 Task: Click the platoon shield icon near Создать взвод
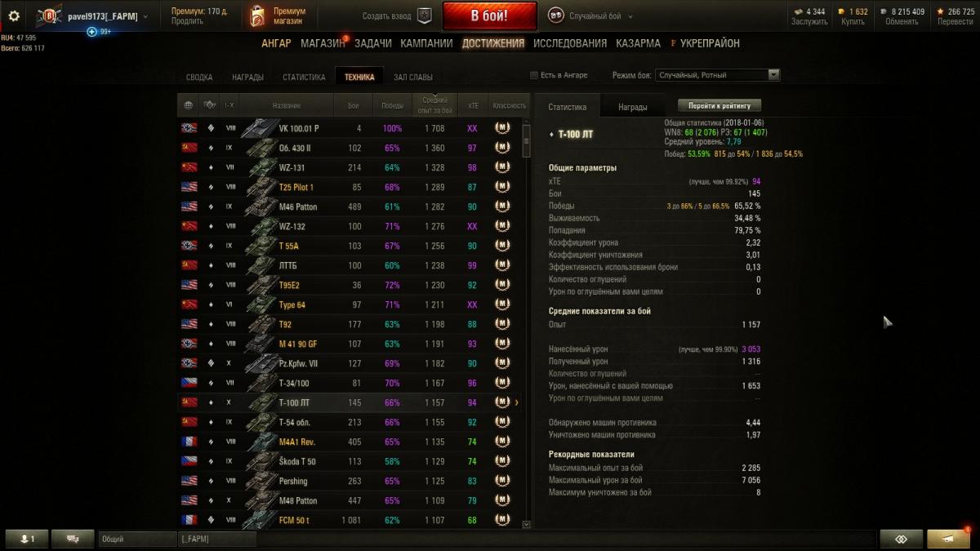coord(425,16)
